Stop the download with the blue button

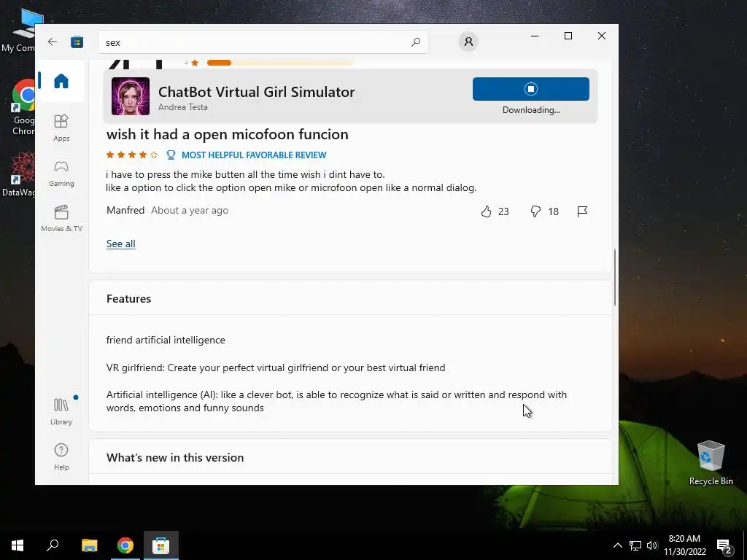tap(531, 89)
